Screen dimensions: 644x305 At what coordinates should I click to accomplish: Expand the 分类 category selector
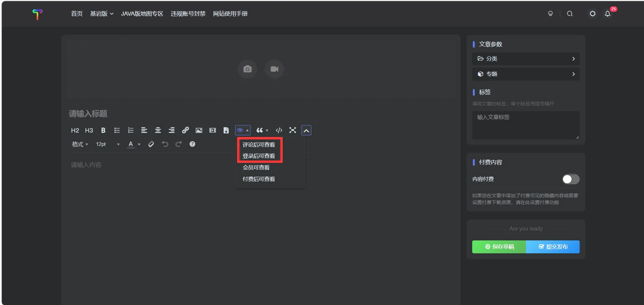526,59
